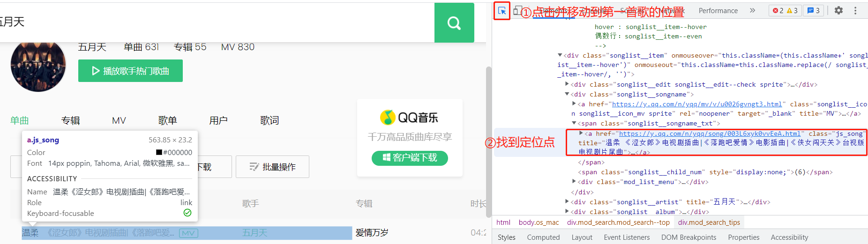Open the Layout pane tab
The height and width of the screenshot is (244, 868).
[582, 237]
